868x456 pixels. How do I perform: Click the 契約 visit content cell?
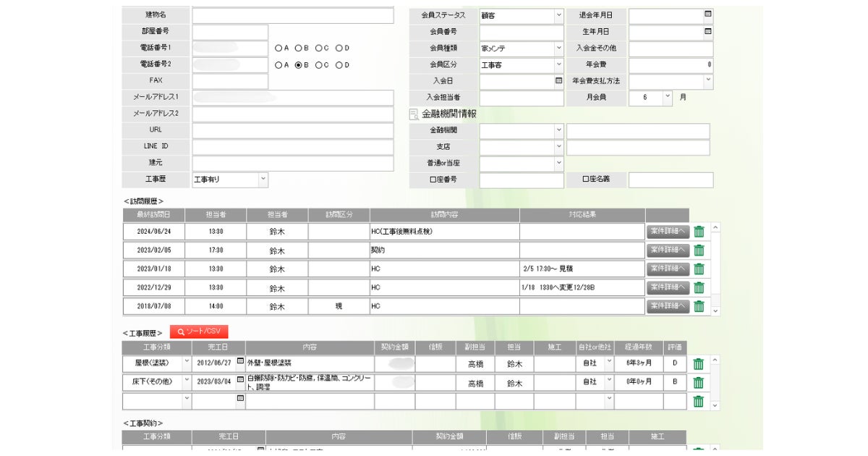[445, 250]
